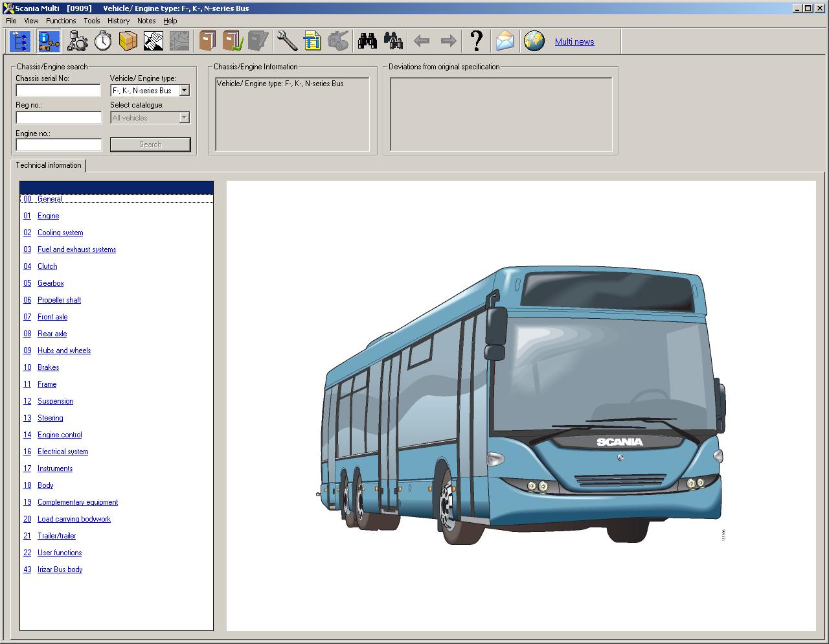829x644 pixels.
Task: Open the Help menu
Action: click(170, 21)
